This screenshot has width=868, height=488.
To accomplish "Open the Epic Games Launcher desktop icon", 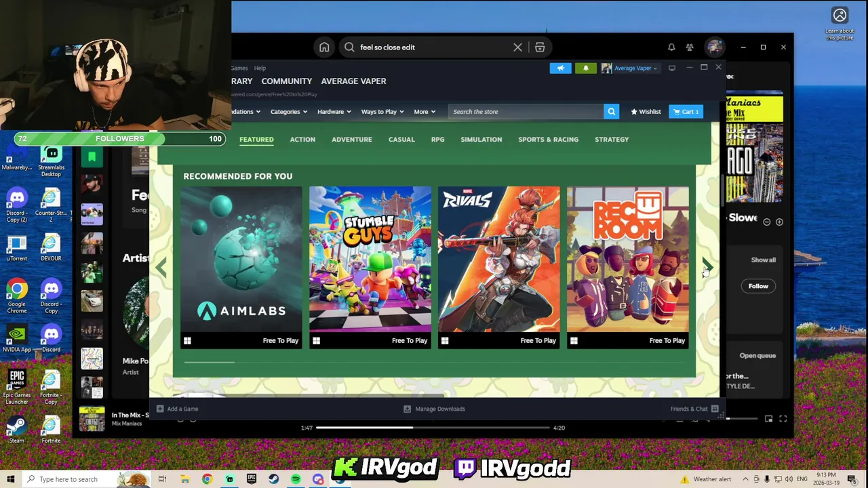I will [17, 387].
